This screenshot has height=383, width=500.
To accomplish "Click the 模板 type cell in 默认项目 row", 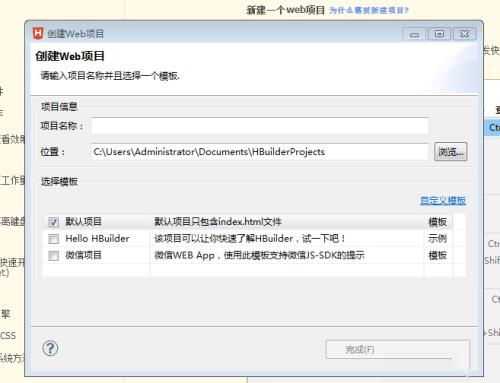I will click(437, 222).
